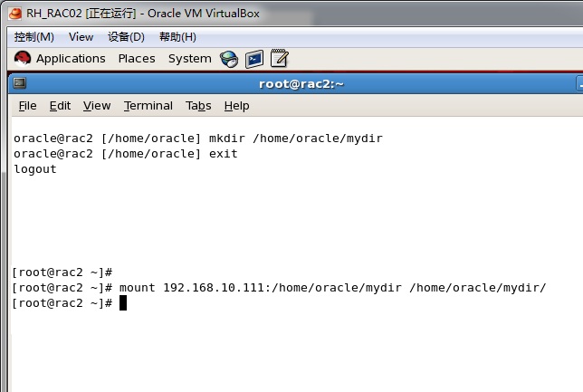Image resolution: width=583 pixels, height=392 pixels.
Task: Click the logout output line
Action: click(x=35, y=169)
